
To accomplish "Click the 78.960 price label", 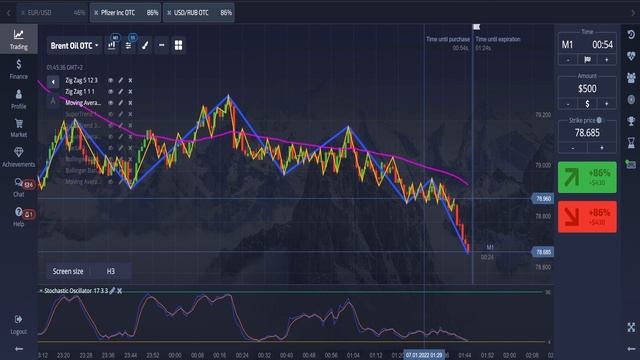I will [x=543, y=199].
